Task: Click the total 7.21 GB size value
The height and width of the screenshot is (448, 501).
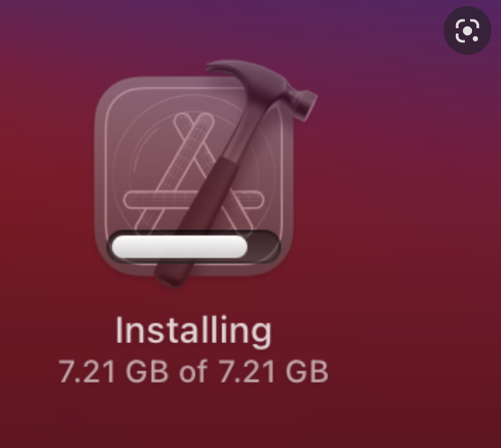Action: [273, 371]
